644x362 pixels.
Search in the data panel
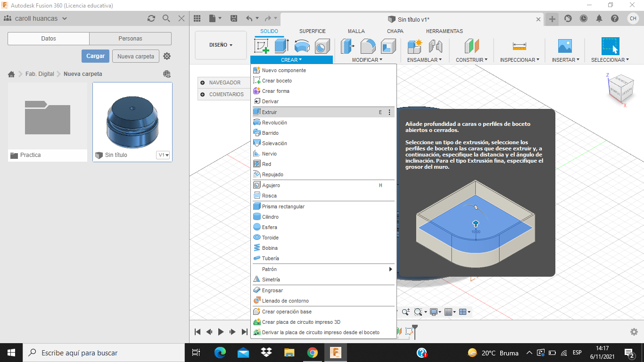166,18
